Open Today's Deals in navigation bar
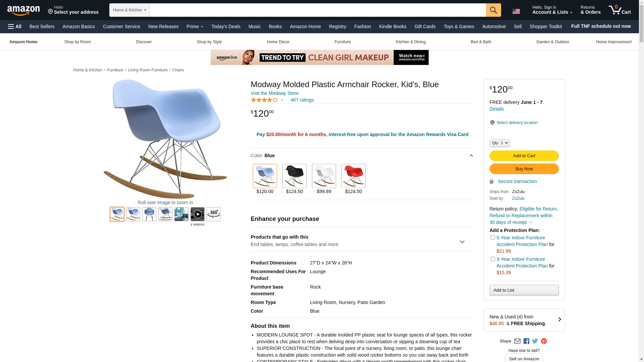Image resolution: width=644 pixels, height=362 pixels. tap(226, 26)
